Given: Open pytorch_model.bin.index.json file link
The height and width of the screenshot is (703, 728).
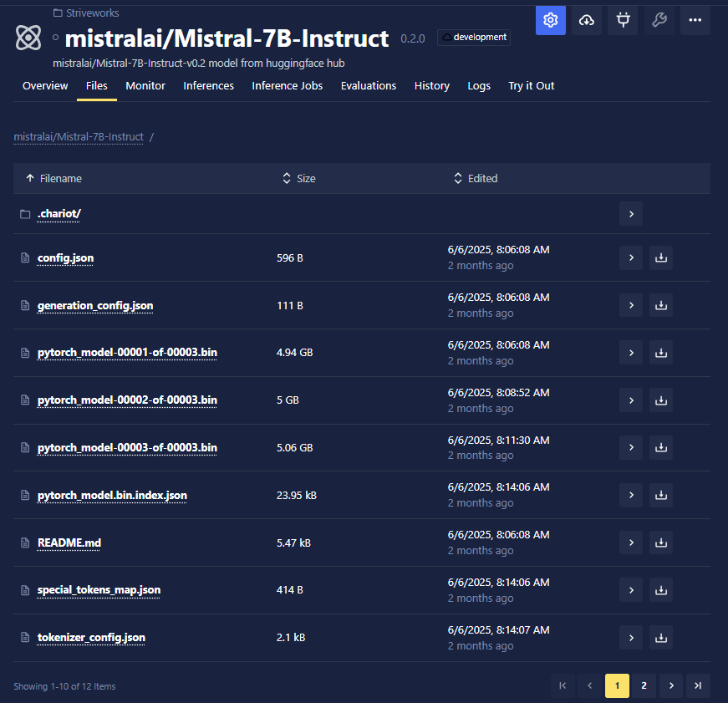Looking at the screenshot, I should point(112,496).
